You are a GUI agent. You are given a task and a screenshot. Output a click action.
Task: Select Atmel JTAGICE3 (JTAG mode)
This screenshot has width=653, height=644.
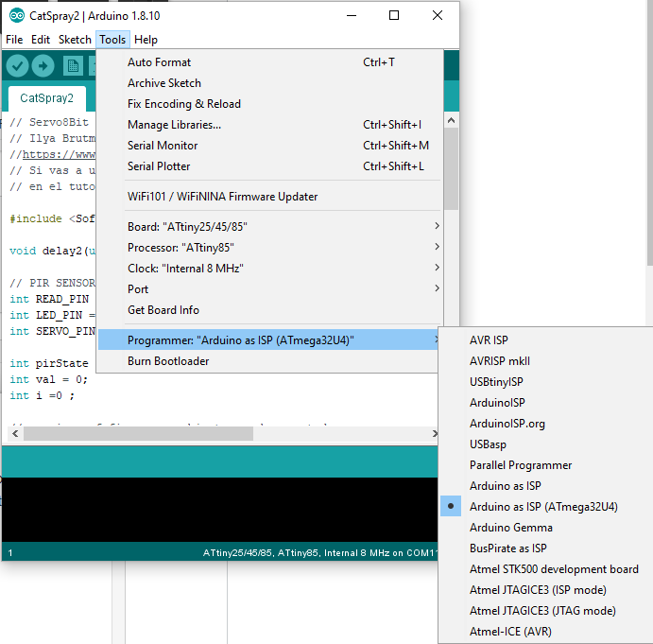546,611
